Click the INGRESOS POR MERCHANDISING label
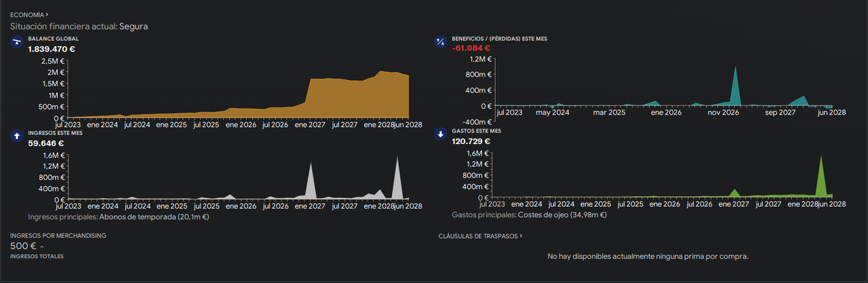The width and height of the screenshot is (868, 283). click(58, 235)
